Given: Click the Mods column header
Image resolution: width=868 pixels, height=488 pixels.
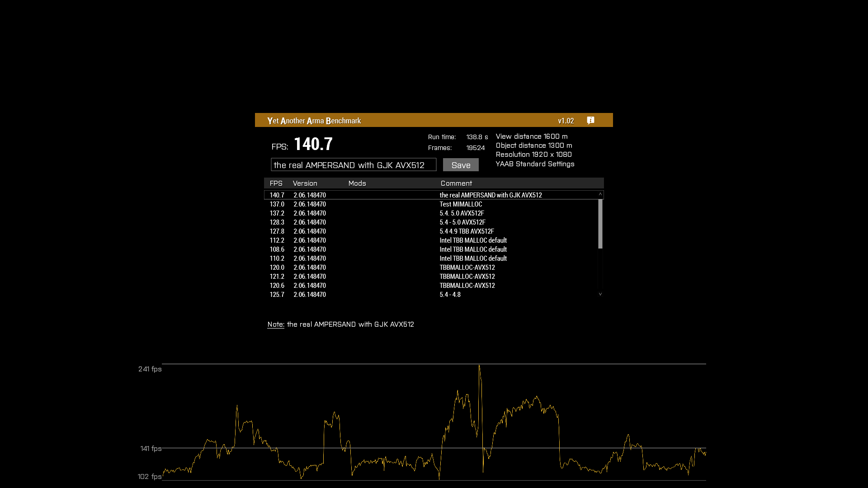Looking at the screenshot, I should 357,183.
